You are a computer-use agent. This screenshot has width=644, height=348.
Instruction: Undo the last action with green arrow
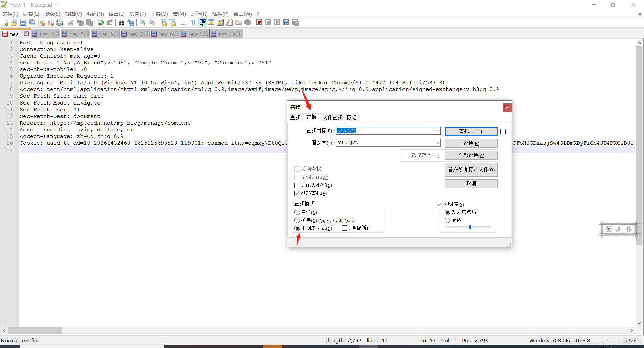tap(101, 22)
